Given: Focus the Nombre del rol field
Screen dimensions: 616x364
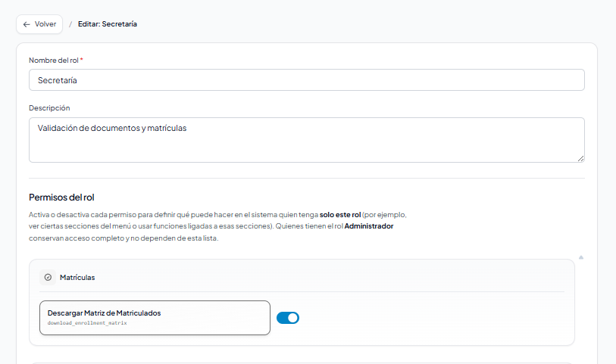Looking at the screenshot, I should point(306,80).
